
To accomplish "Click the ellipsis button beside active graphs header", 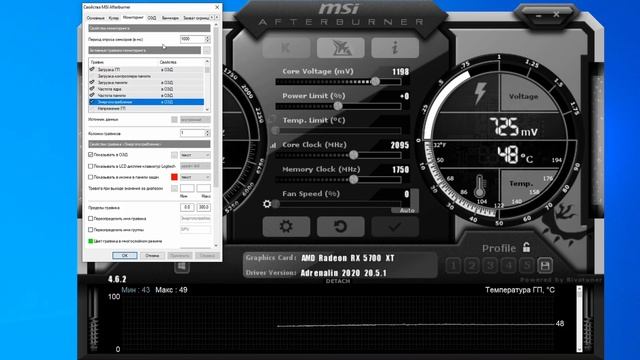I will (x=207, y=50).
